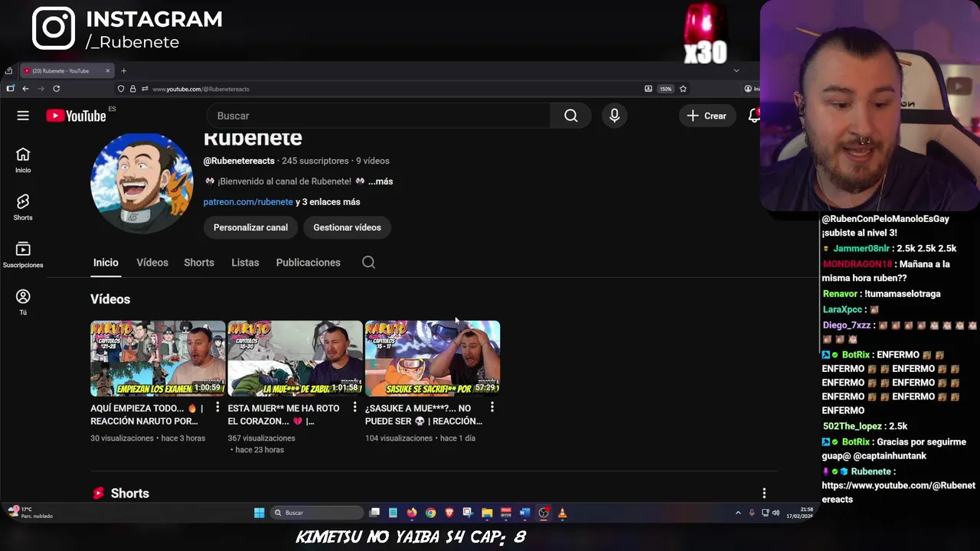Image resolution: width=980 pixels, height=551 pixels.
Task: Click the Windows taskbar Buscar box
Action: [317, 513]
